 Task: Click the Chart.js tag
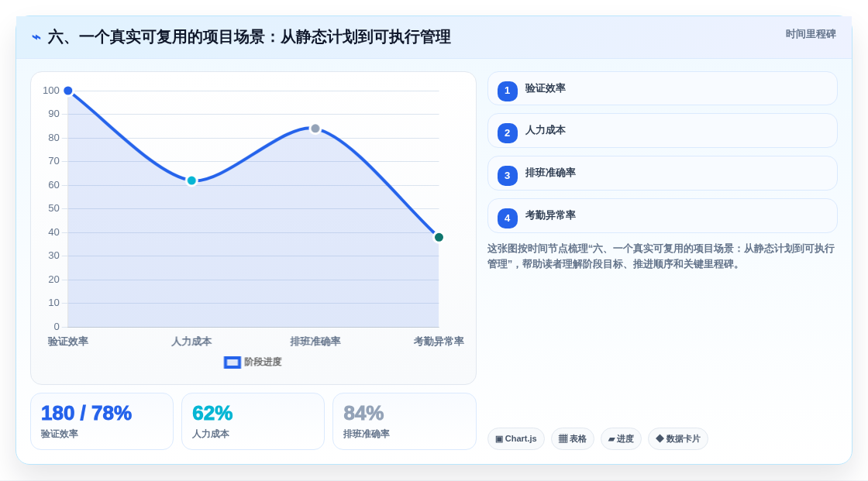click(516, 439)
